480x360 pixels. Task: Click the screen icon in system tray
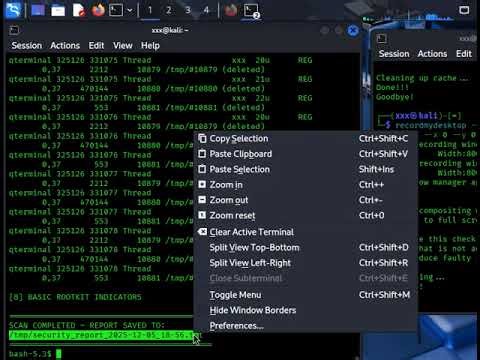(464, 10)
